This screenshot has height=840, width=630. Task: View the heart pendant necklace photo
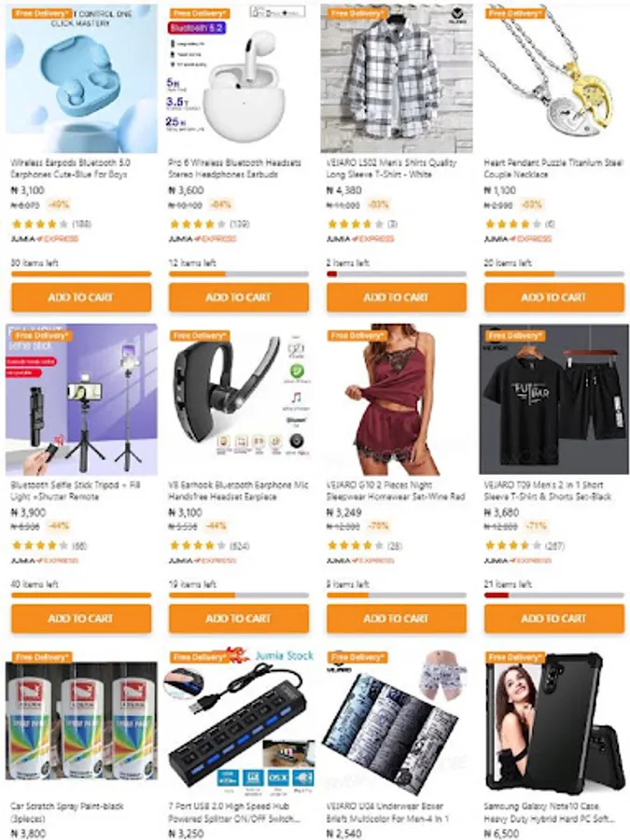[x=553, y=78]
